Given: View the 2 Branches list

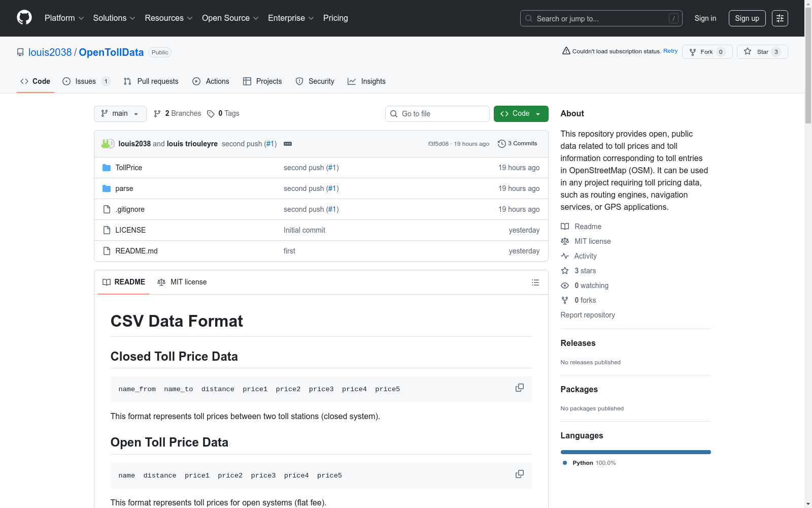Looking at the screenshot, I should (178, 114).
